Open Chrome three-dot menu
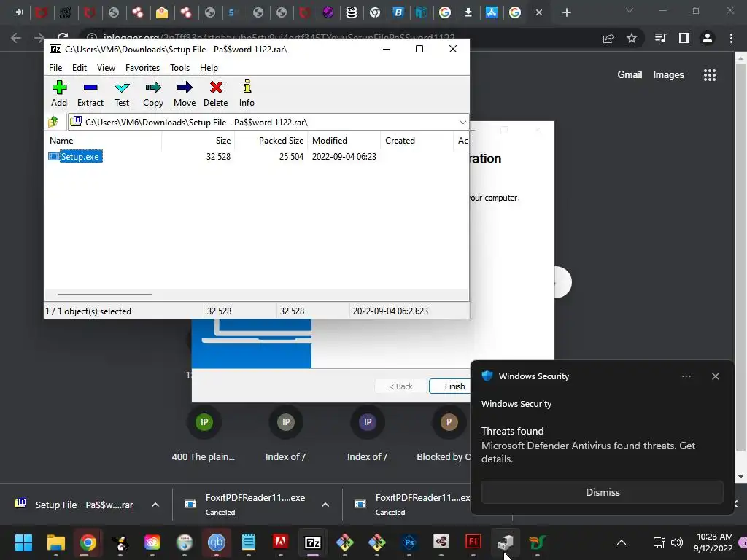The height and width of the screenshot is (560, 747). [x=731, y=38]
